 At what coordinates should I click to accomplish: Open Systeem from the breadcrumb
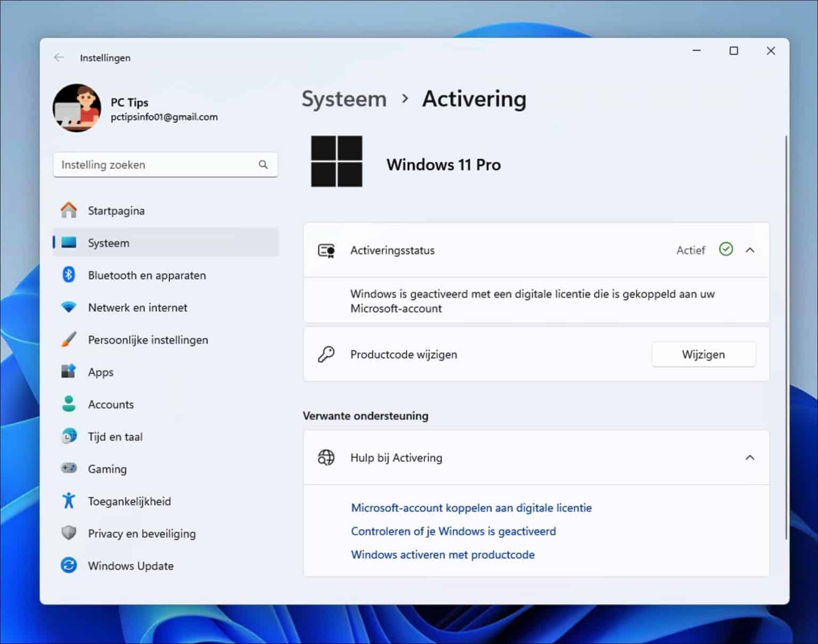[344, 99]
